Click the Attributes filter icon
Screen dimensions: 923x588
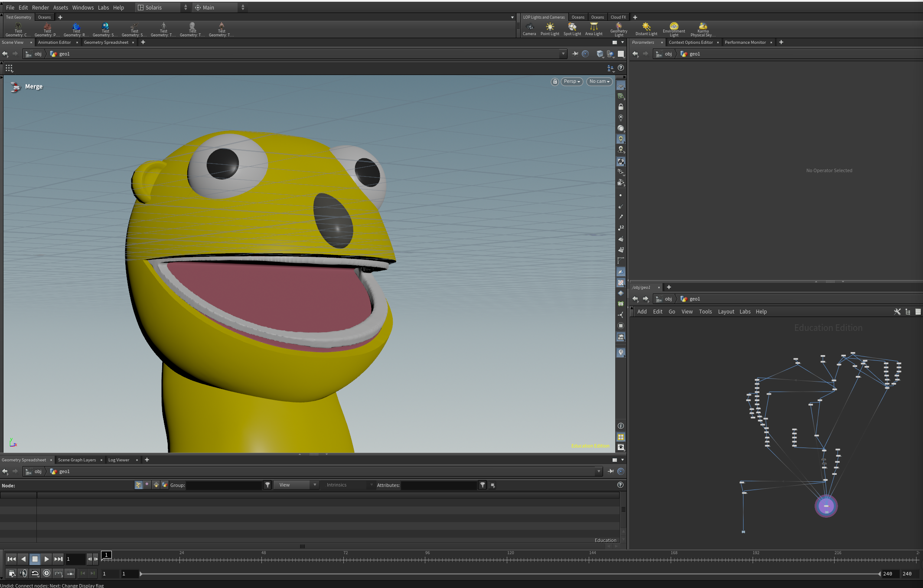tap(483, 485)
